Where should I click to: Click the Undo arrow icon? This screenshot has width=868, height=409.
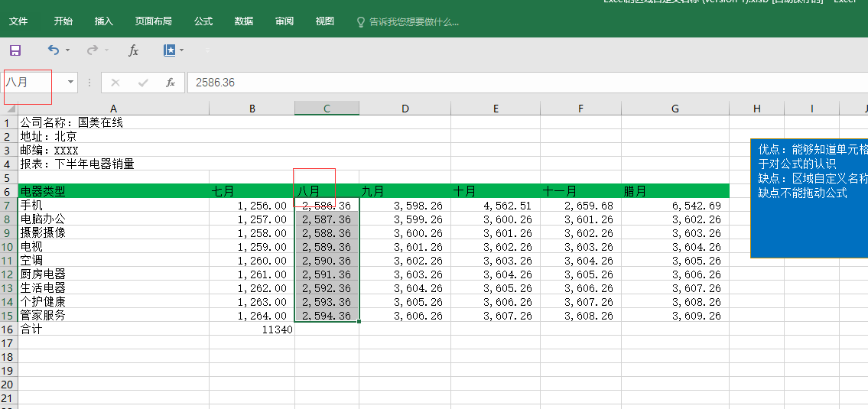point(53,50)
